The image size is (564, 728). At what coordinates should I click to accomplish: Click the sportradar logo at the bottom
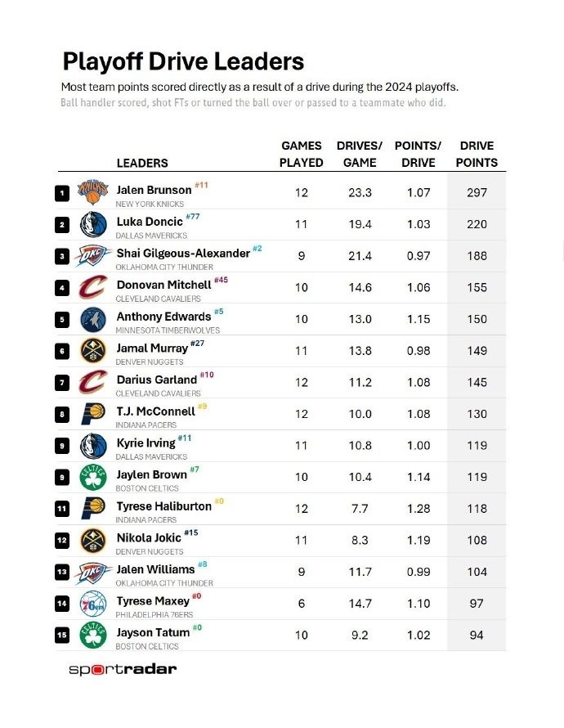pyautogui.click(x=123, y=670)
